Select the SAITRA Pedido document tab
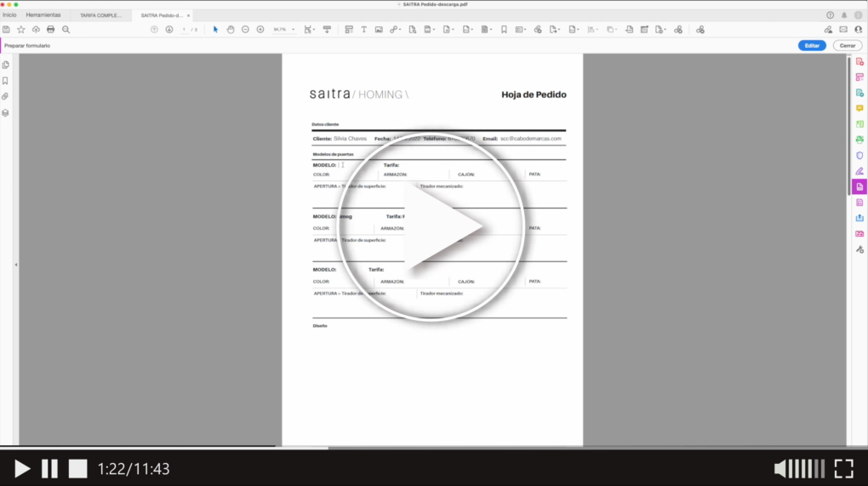Screen dimensions: 868x486 pyautogui.click(x=161, y=15)
